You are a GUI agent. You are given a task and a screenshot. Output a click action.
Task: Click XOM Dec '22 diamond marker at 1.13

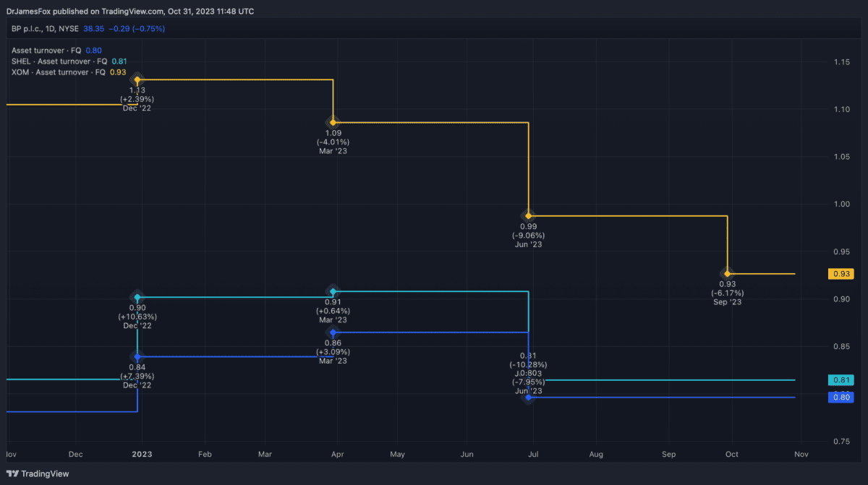(x=137, y=80)
